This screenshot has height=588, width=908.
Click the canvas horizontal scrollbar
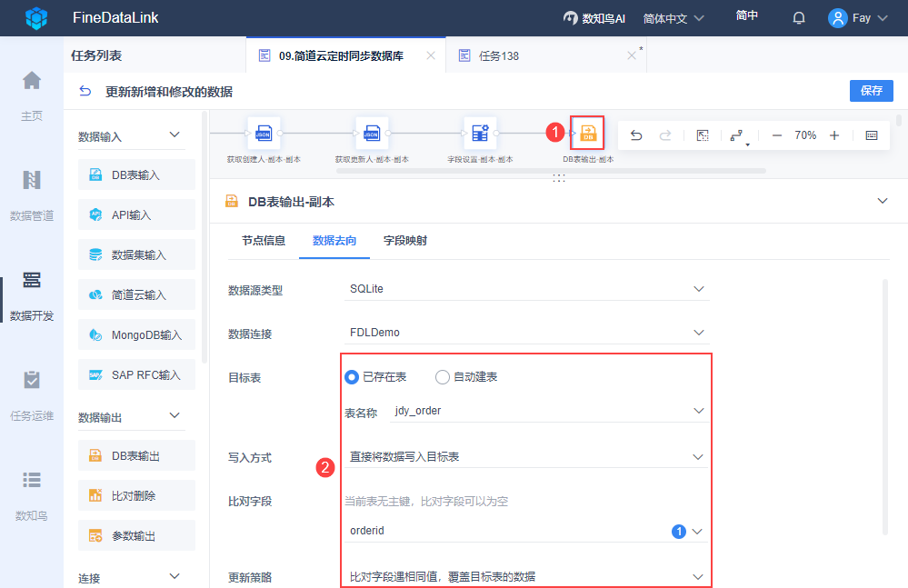pyautogui.click(x=550, y=171)
